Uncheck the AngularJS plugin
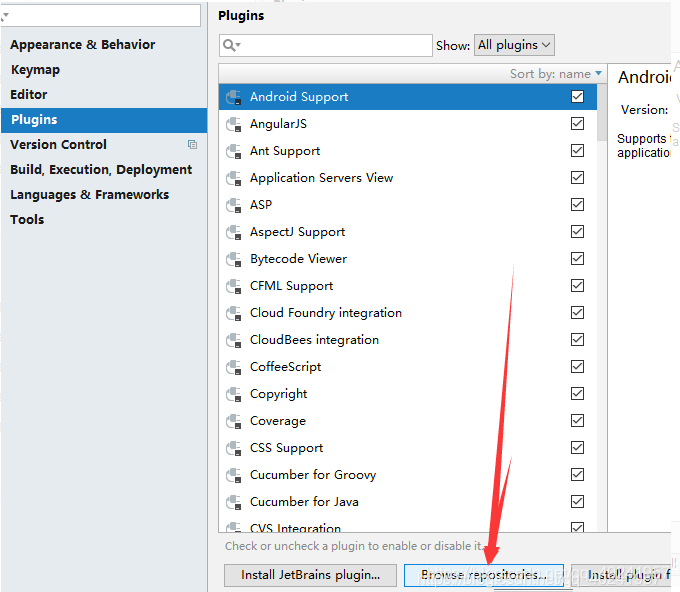The image size is (680, 592). [x=577, y=124]
